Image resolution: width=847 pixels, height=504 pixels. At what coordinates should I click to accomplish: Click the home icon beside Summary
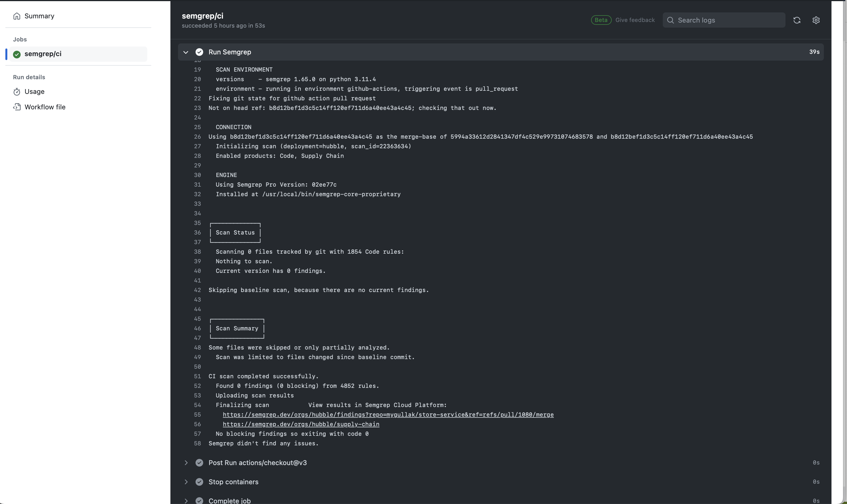tap(17, 16)
